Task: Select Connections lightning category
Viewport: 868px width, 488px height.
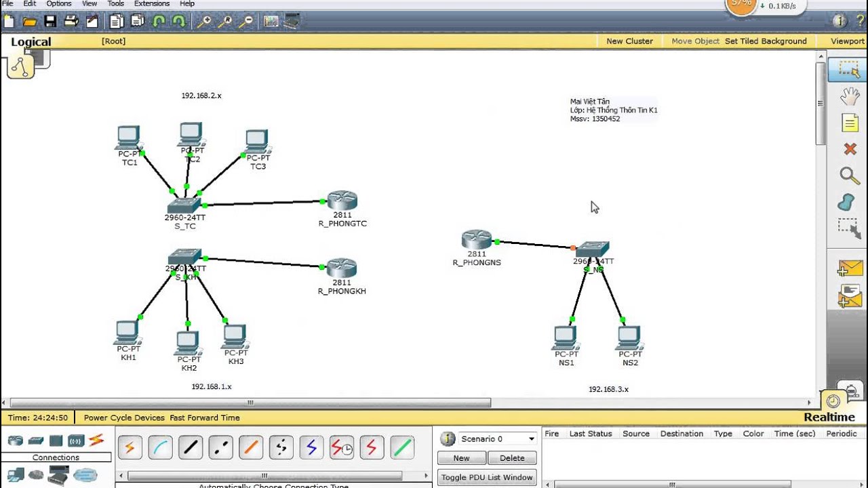Action: (x=96, y=440)
